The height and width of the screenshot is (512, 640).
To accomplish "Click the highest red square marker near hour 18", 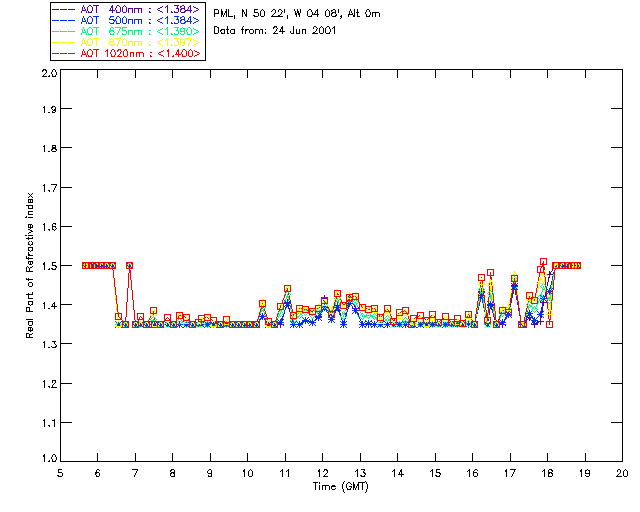I will pyautogui.click(x=543, y=261).
